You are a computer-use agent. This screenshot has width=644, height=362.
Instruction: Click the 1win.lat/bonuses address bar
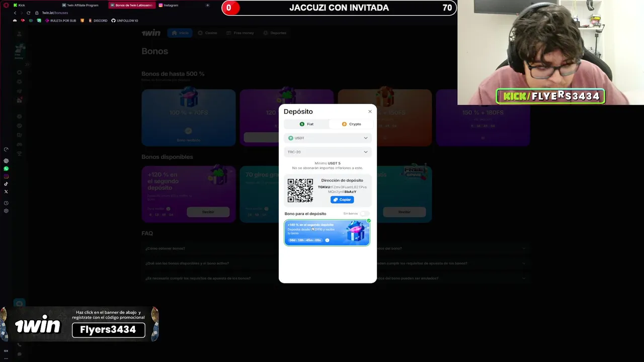[x=55, y=13]
